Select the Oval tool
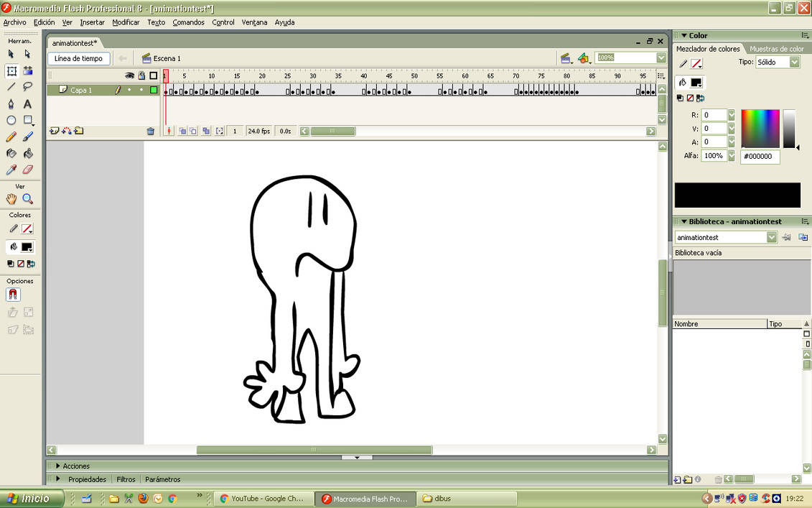The width and height of the screenshot is (812, 508). tap(11, 120)
